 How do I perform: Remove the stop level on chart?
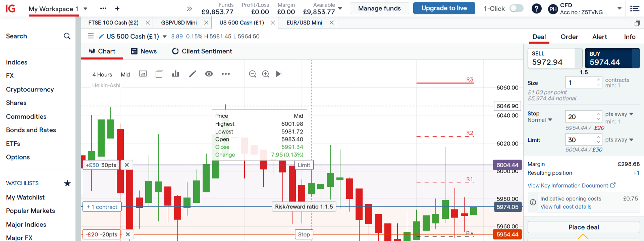tap(128, 234)
